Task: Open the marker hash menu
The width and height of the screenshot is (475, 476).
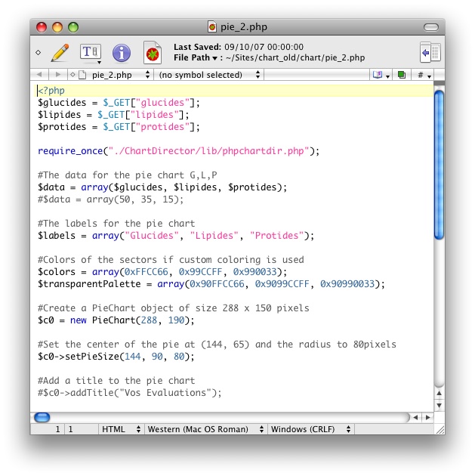Action: 424,75
